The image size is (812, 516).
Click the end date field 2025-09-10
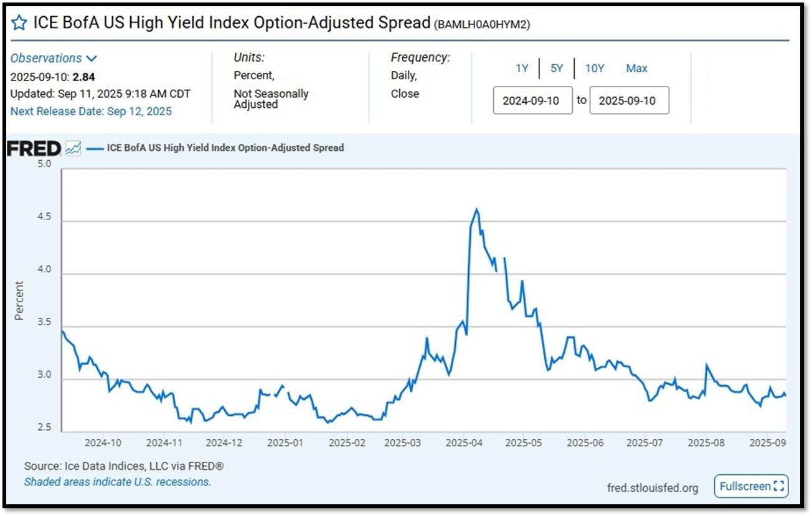click(630, 100)
